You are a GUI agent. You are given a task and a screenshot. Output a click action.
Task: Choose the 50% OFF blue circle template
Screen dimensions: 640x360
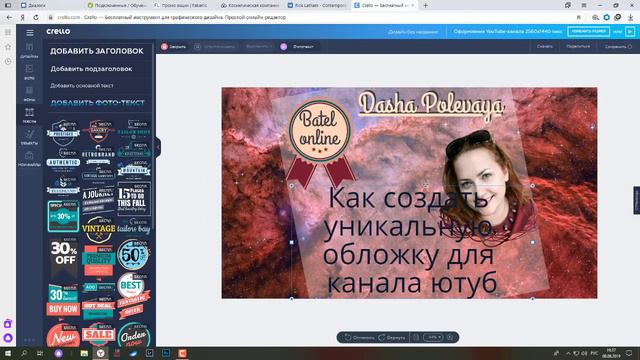point(133,255)
